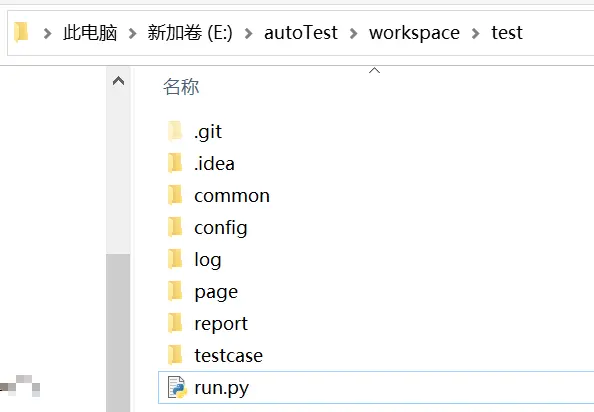This screenshot has height=412, width=594.
Task: Navigate to 新加卷 (E:) in the breadcrumb
Action: 190,33
